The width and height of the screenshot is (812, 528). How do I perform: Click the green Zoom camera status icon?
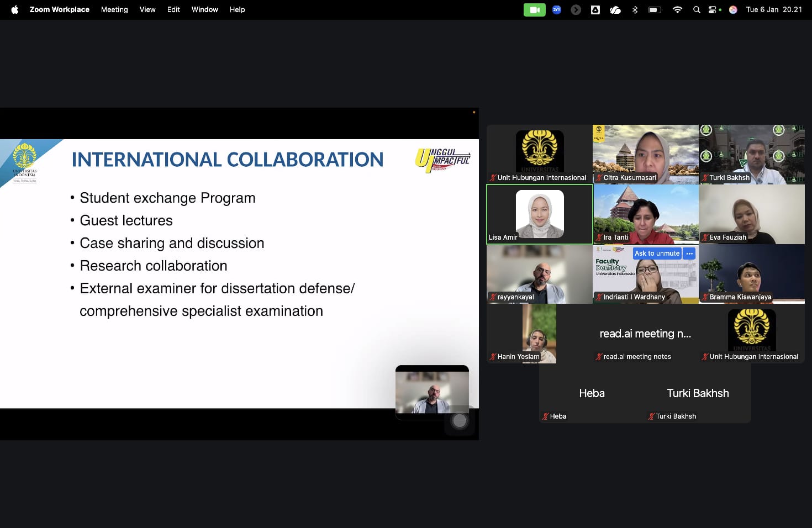point(534,10)
